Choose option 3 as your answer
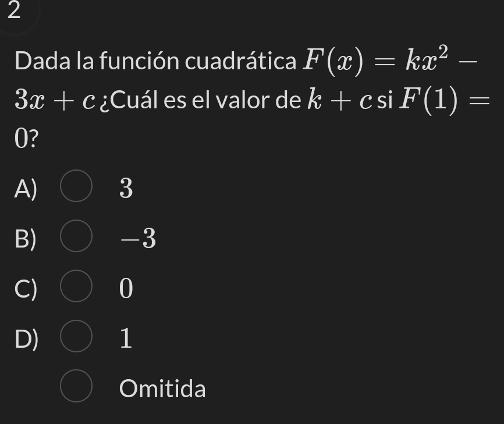 126,187
